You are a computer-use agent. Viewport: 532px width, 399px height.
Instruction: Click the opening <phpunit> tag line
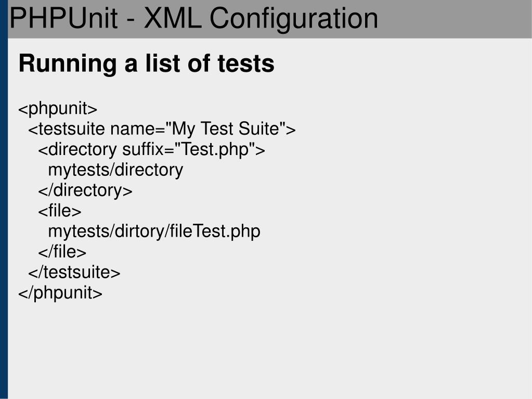[x=58, y=109]
